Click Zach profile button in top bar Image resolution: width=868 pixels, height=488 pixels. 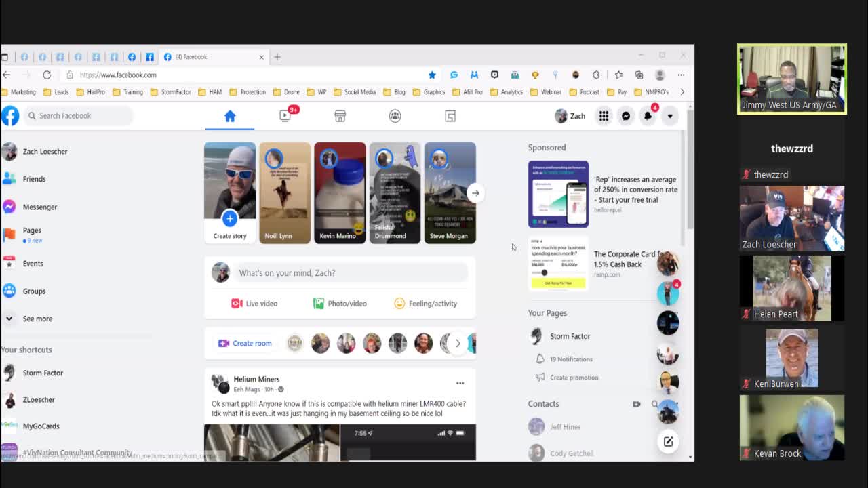[x=570, y=116]
